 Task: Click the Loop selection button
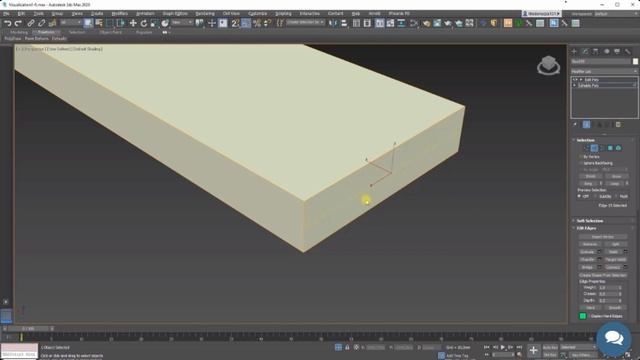615,184
